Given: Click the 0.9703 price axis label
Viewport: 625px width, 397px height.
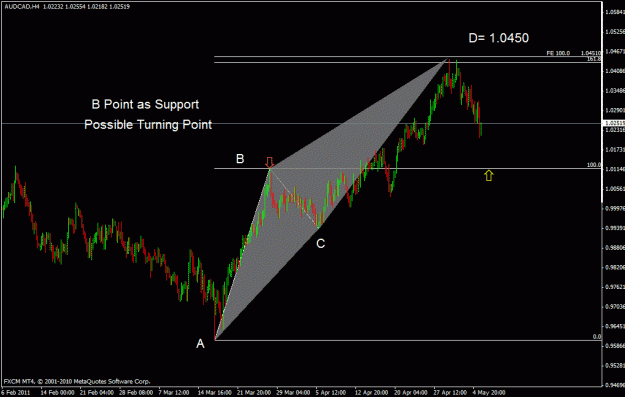Looking at the screenshot, I should [615, 306].
